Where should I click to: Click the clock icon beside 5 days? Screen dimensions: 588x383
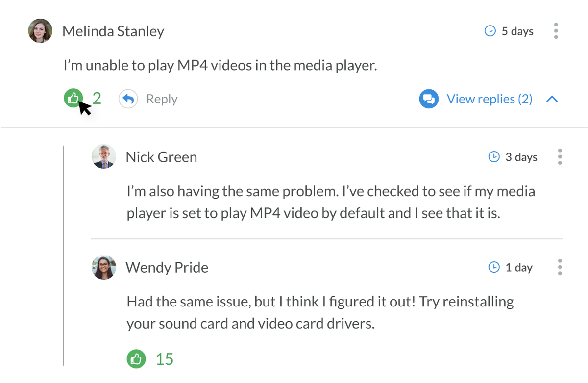coord(490,31)
